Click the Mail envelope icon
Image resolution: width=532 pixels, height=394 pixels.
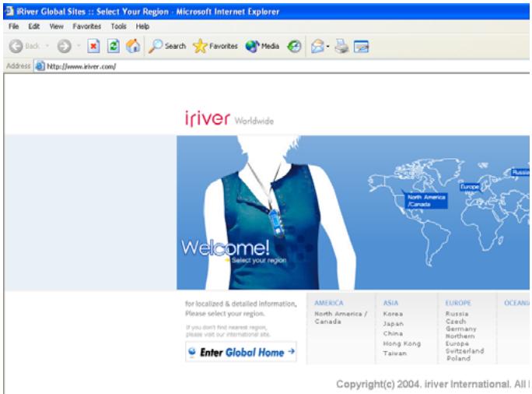317,46
